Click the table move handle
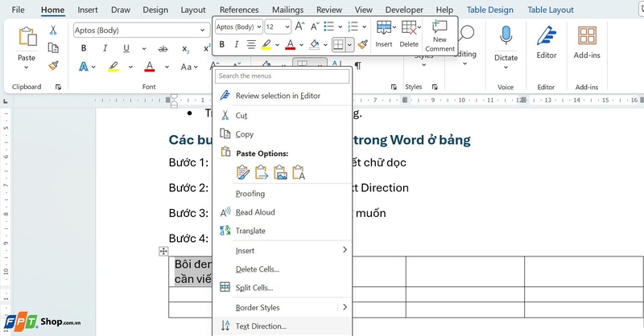This screenshot has height=336, width=644. click(163, 251)
